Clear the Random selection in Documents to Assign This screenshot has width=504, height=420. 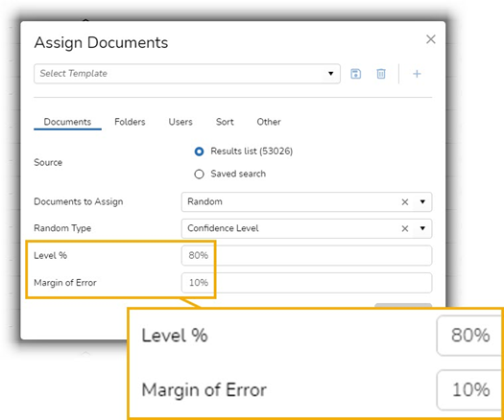405,202
